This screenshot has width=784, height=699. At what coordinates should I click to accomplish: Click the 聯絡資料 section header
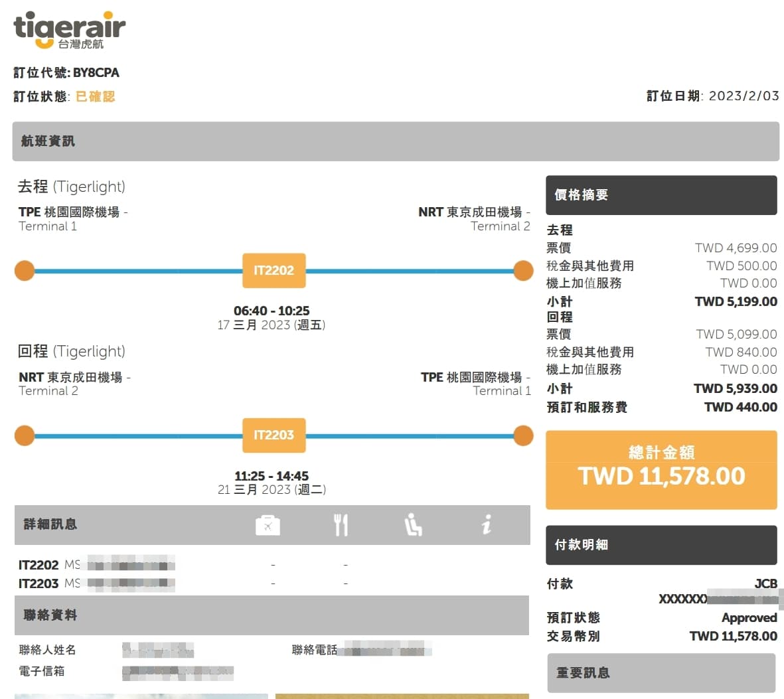coord(272,615)
